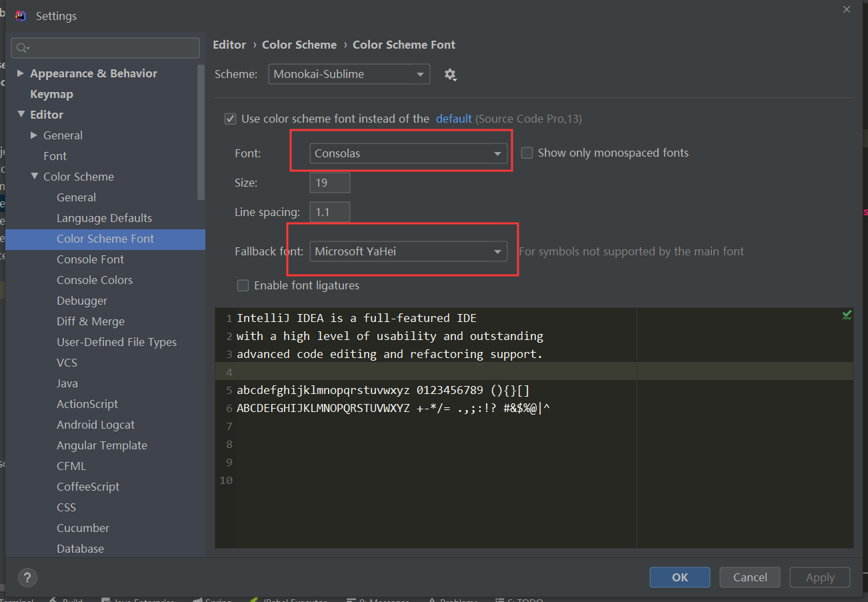Click the Editor breadcrumb
Viewport: 868px width, 602px height.
pos(229,45)
